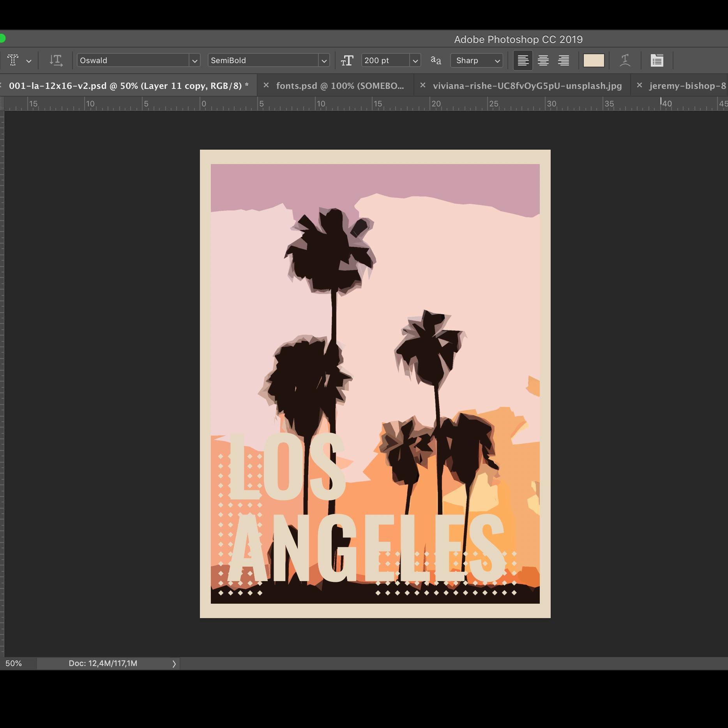Select left align text
This screenshot has width=728, height=728.
click(x=523, y=60)
